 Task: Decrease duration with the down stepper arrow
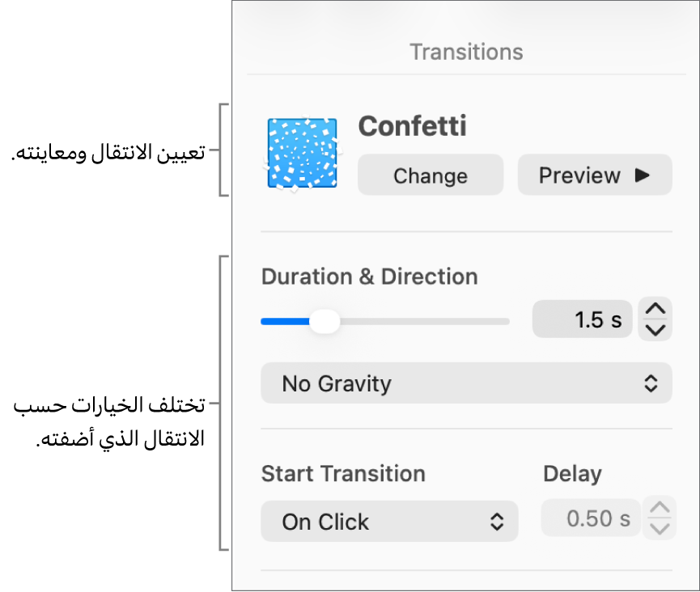[656, 330]
